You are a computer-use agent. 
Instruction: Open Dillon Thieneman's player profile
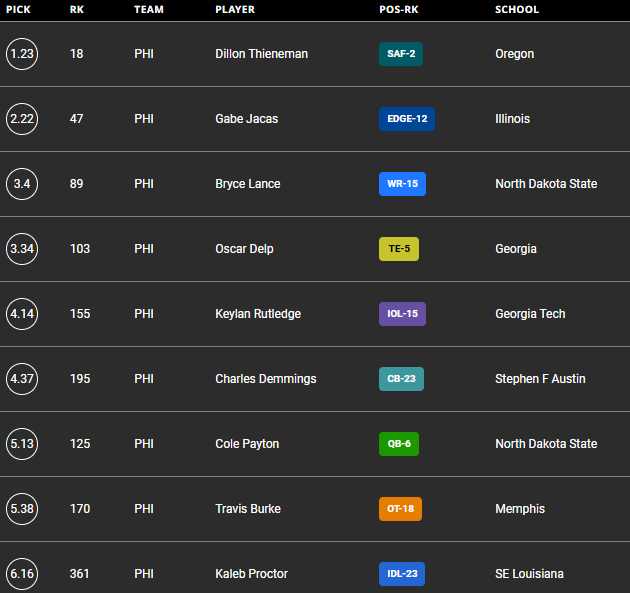point(260,54)
